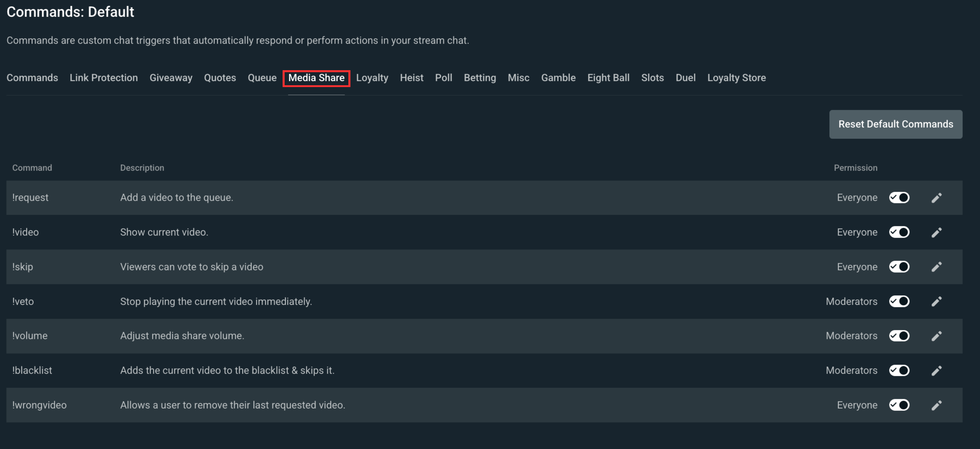Open the Queue tab
Image resolution: width=980 pixels, height=449 pixels.
click(262, 78)
